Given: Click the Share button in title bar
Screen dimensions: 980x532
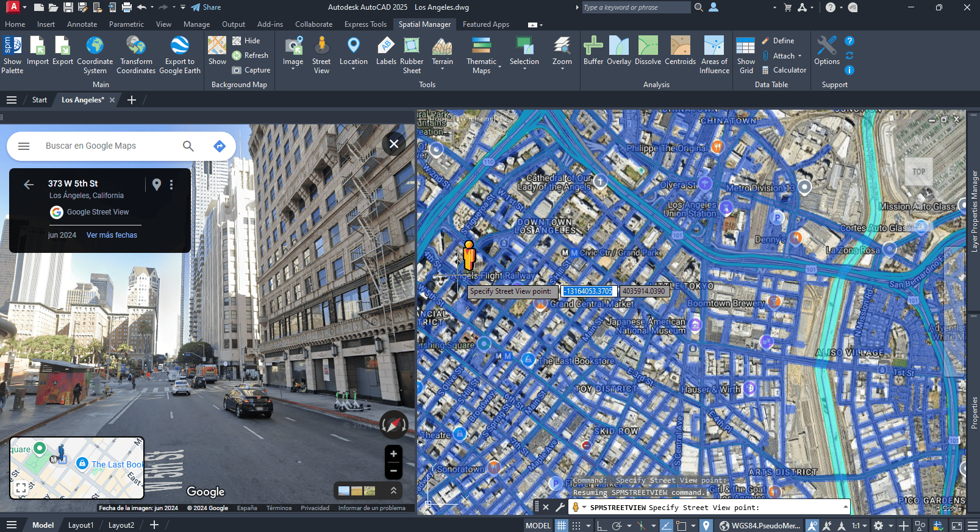Looking at the screenshot, I should (206, 7).
